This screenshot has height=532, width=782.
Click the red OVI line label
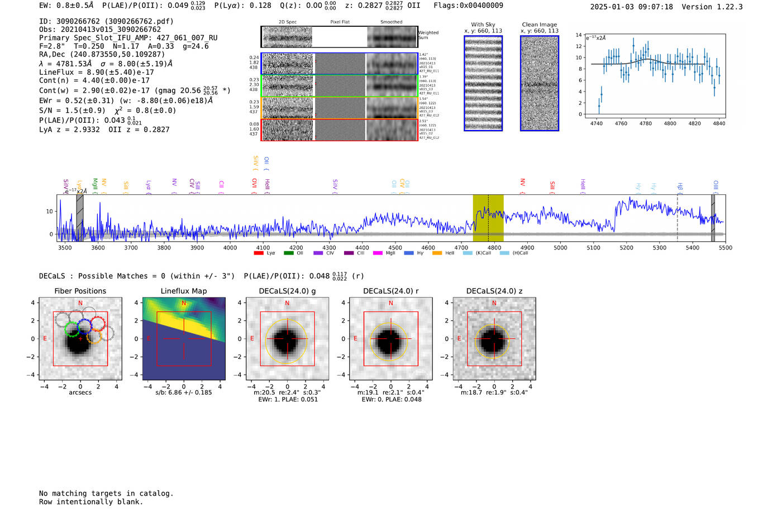pyautogui.click(x=254, y=186)
